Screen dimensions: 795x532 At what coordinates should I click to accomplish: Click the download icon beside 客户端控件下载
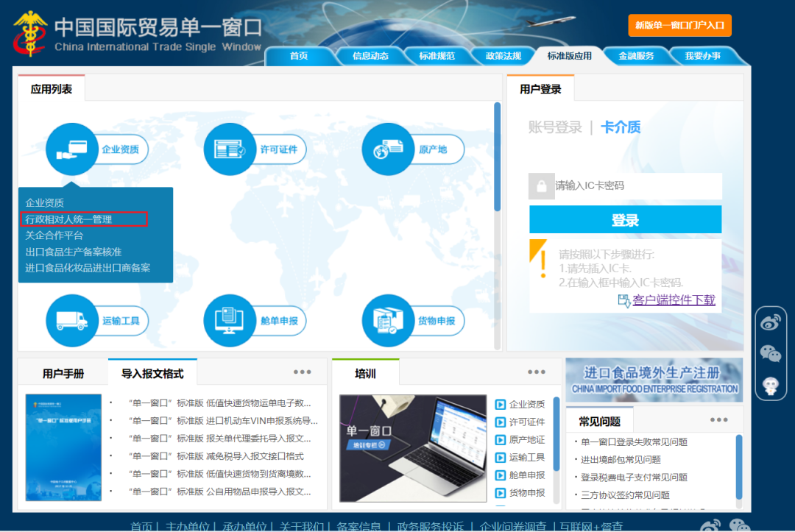[624, 300]
